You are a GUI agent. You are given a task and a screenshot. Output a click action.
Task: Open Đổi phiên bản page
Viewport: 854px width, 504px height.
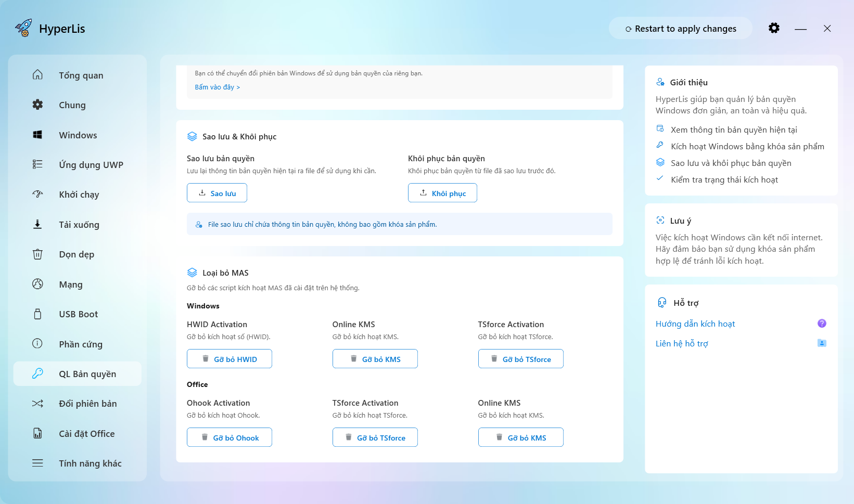[77, 404]
